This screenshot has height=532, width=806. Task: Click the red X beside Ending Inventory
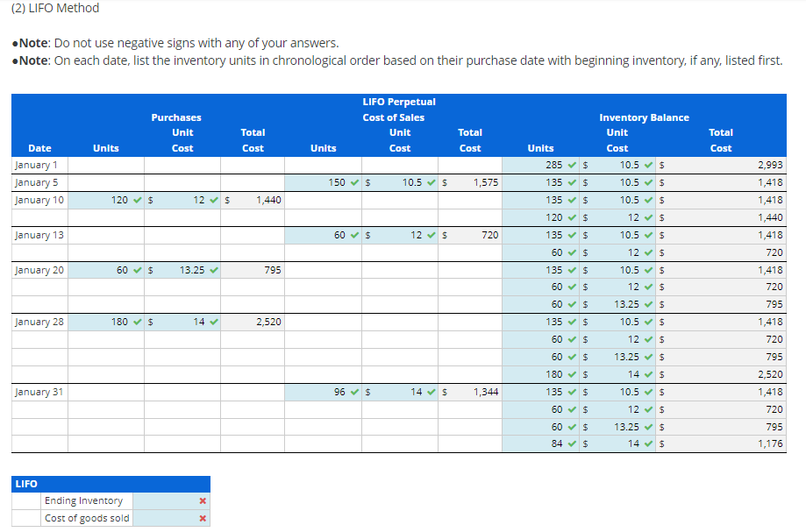pos(201,500)
